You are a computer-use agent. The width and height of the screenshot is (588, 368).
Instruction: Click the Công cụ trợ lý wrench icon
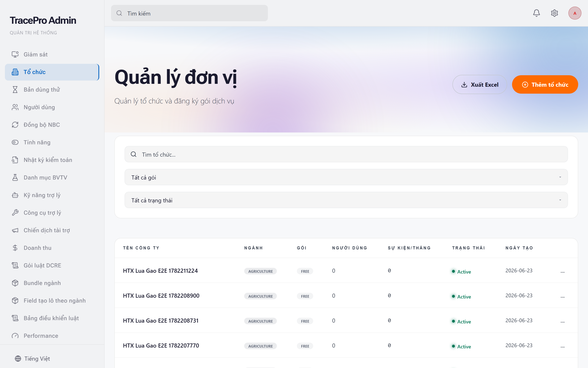point(15,213)
